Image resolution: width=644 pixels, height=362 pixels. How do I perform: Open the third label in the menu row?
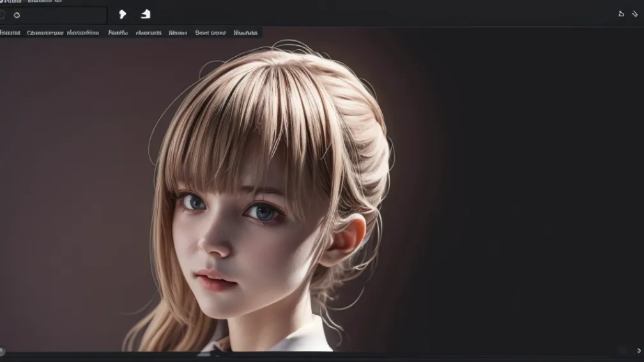[x=83, y=33]
